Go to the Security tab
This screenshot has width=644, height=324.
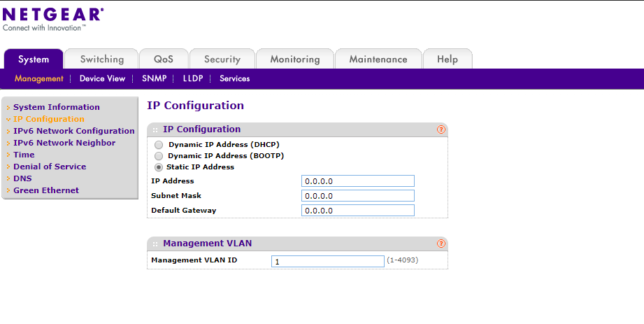pyautogui.click(x=222, y=59)
